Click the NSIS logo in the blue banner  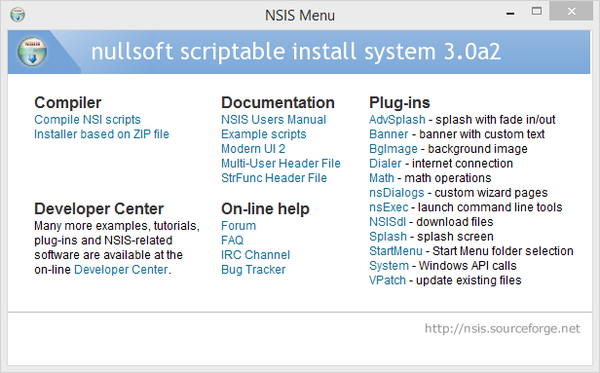tap(32, 52)
